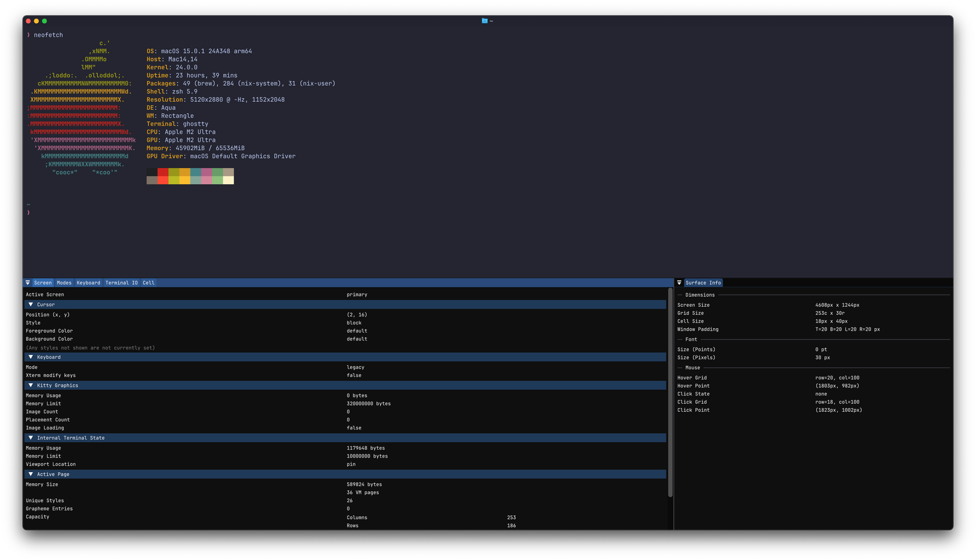
Task: Open the Keyboard inspector tab
Action: pyautogui.click(x=88, y=282)
